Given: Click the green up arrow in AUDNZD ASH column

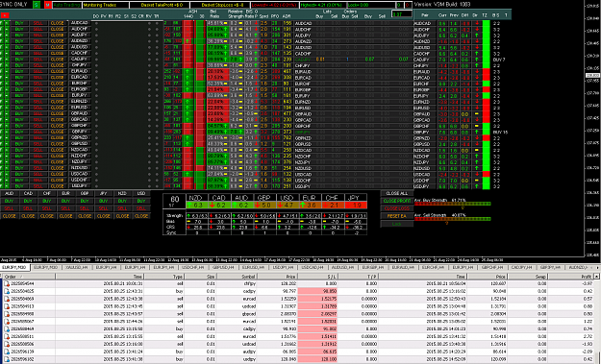Looking at the screenshot, I should click(x=188, y=41).
